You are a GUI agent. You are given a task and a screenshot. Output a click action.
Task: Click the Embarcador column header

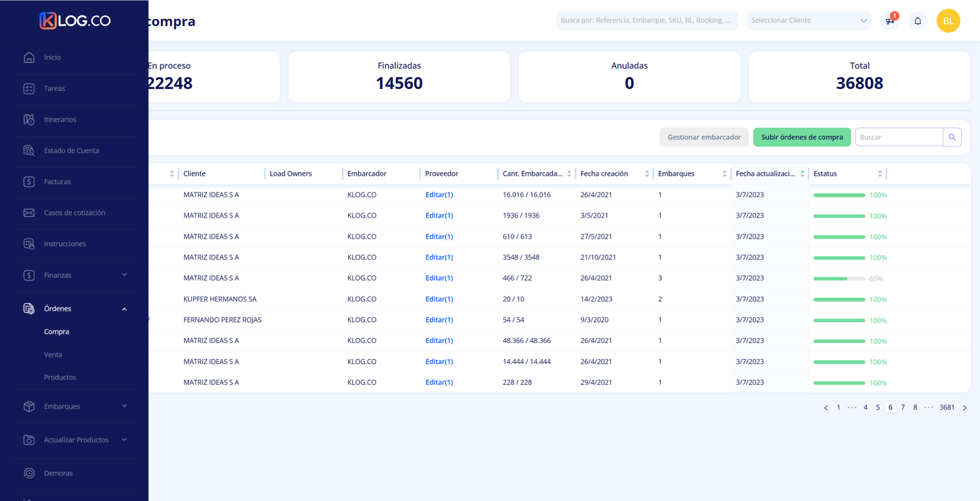click(x=367, y=174)
